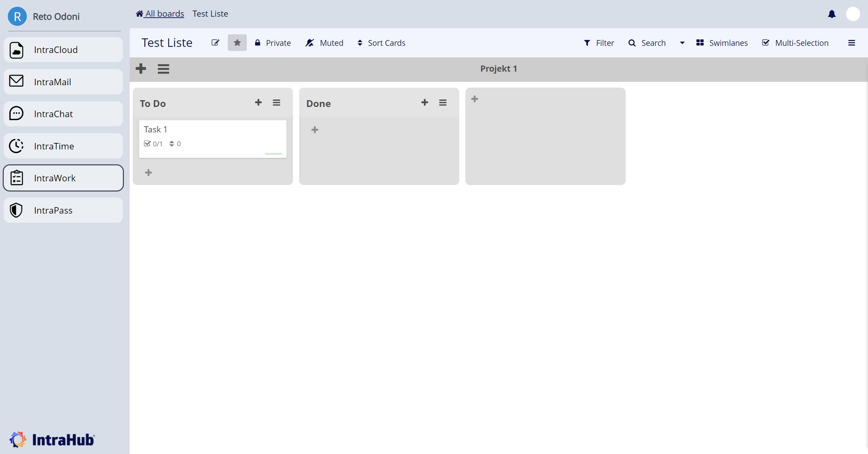868x454 pixels.
Task: Open the Swimlanes view menu
Action: 722,43
